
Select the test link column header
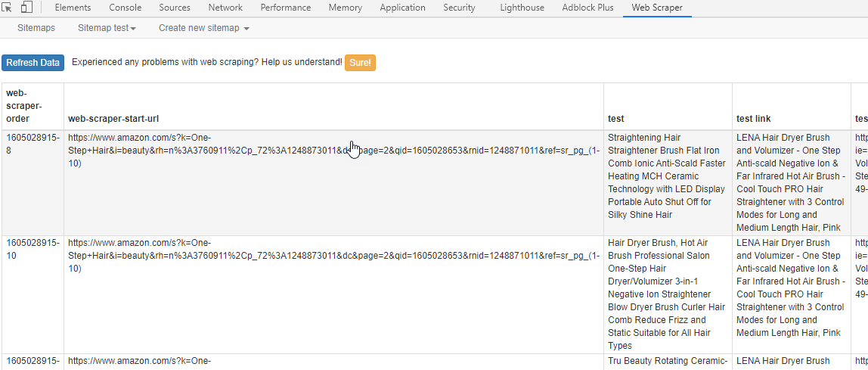click(x=792, y=106)
